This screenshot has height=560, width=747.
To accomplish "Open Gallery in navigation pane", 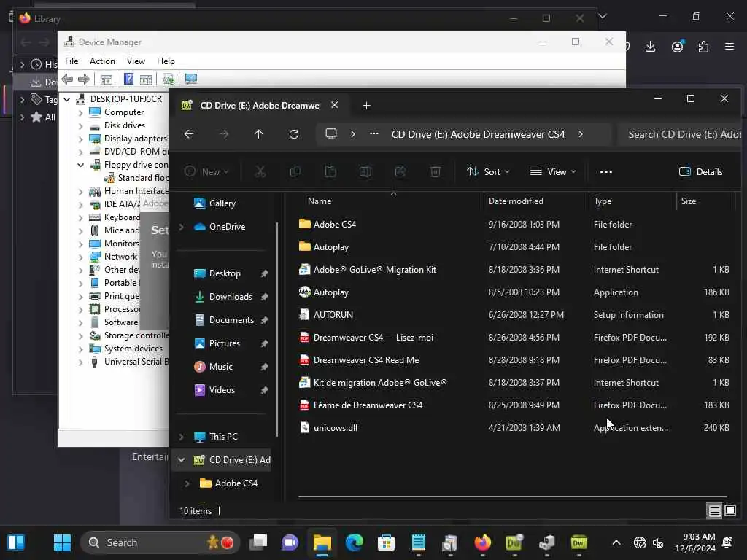I will point(222,203).
